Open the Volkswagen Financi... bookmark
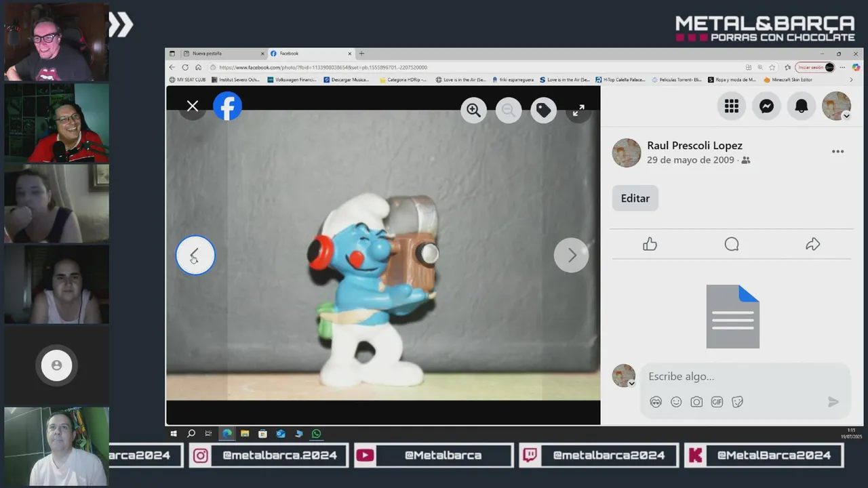Image resolution: width=868 pixels, height=488 pixels. (x=292, y=79)
